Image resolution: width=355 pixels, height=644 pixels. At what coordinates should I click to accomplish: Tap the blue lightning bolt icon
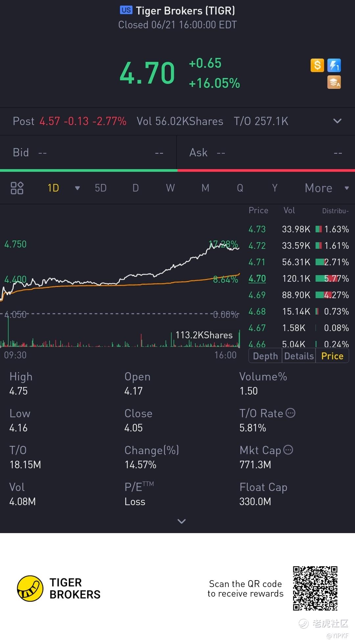click(x=334, y=65)
